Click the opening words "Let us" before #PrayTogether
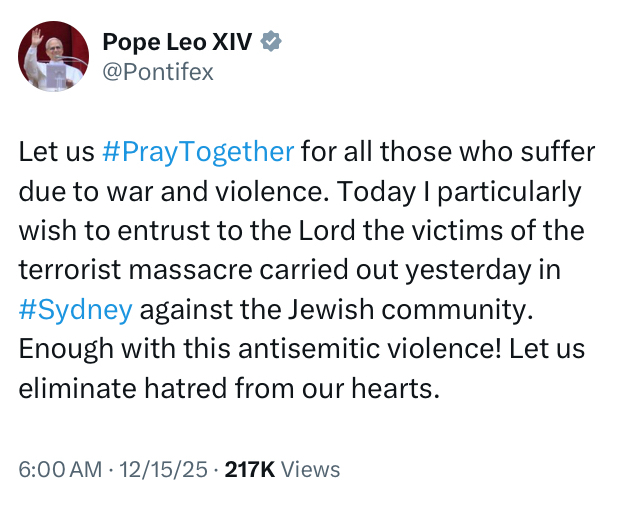640x505 pixels. click(x=56, y=152)
